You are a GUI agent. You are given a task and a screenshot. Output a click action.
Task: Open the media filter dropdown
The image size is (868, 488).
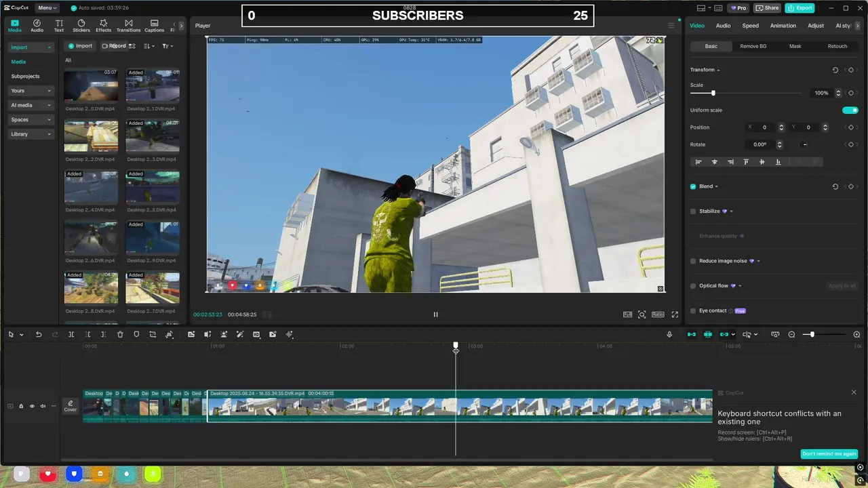pos(167,46)
